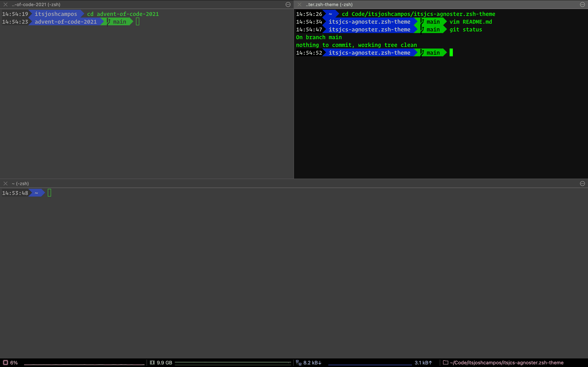Screen dimensions: 588x367
Task: Select the git status command text
Action: point(466,30)
